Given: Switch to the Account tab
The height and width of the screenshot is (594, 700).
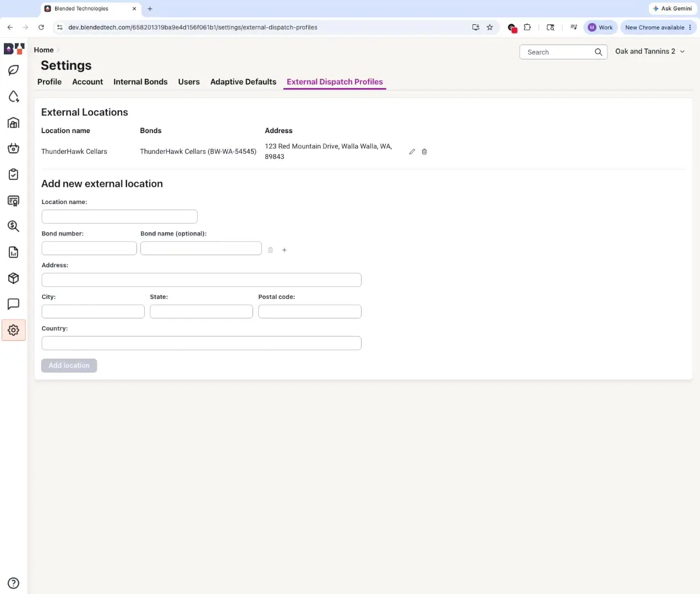Looking at the screenshot, I should pos(87,82).
